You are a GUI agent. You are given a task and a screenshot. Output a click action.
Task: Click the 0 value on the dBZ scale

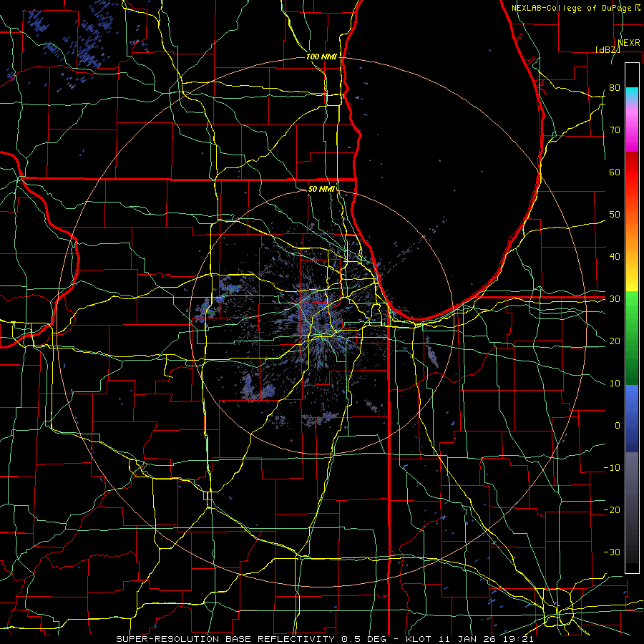pos(618,426)
